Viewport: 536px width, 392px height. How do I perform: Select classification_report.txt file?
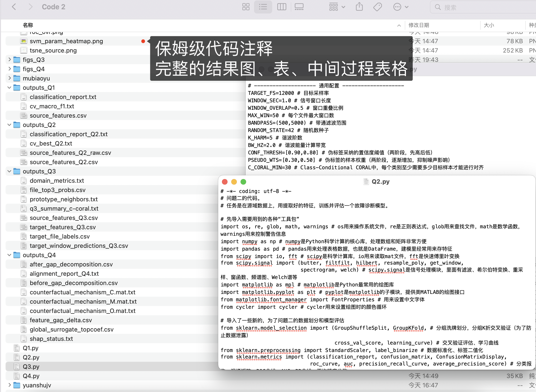coord(63,97)
